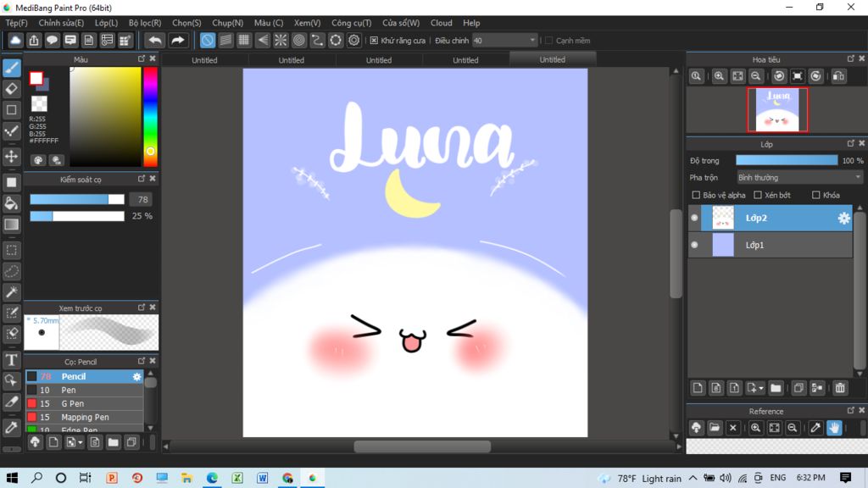Open Pha trộn blend mode dropdown

pos(799,178)
